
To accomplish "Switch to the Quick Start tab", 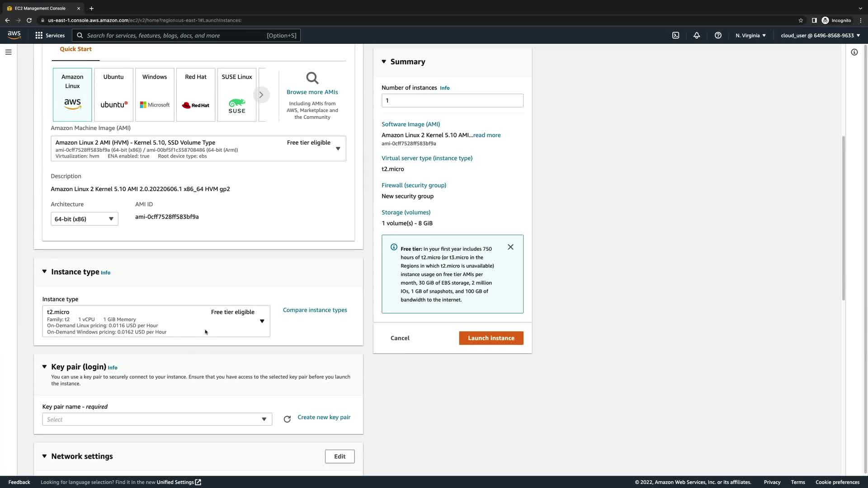I will click(x=75, y=49).
